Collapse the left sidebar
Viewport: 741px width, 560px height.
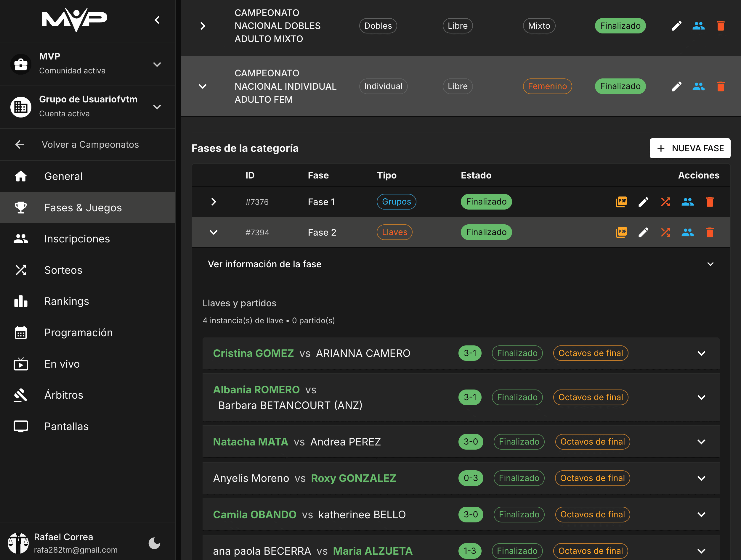coord(157,20)
